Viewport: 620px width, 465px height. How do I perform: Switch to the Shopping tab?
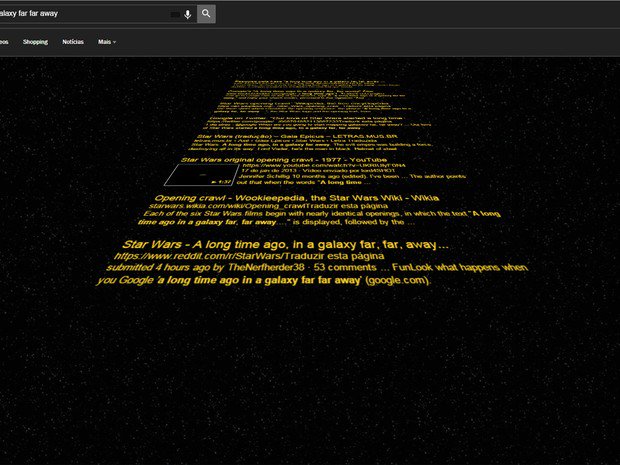coord(35,42)
